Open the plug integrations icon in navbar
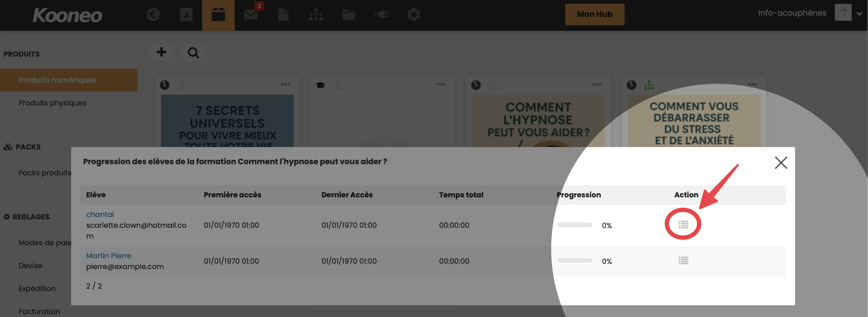Image resolution: width=868 pixels, height=317 pixels. (x=381, y=14)
